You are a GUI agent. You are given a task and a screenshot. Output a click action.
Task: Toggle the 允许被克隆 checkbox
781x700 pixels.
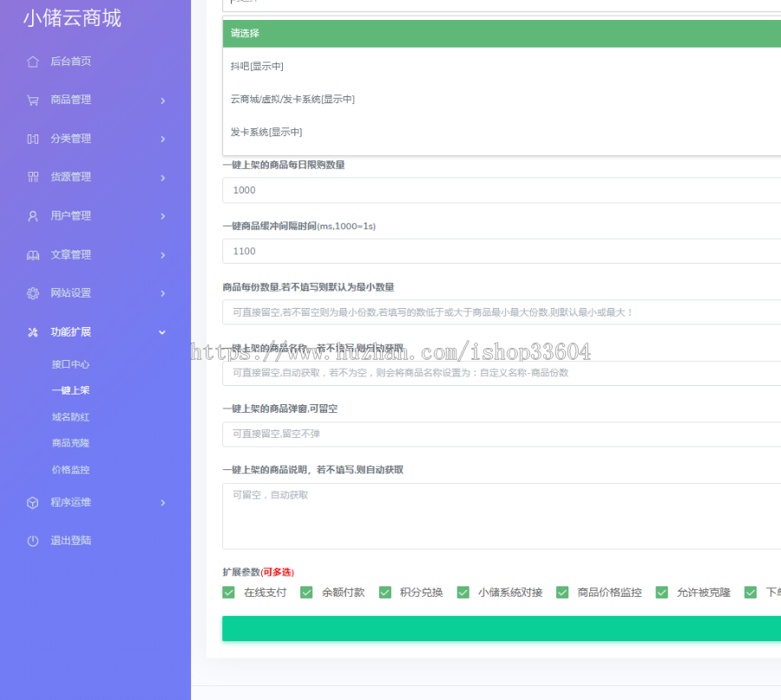(661, 592)
